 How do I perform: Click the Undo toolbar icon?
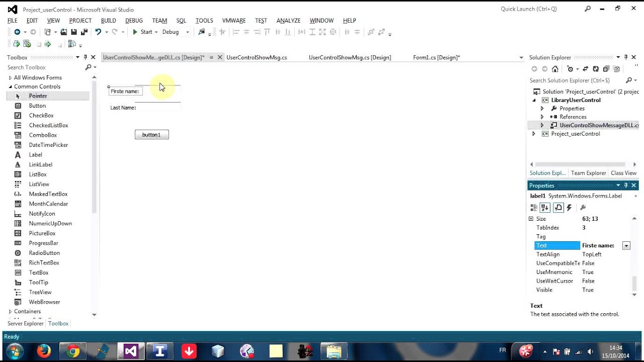coord(98,32)
